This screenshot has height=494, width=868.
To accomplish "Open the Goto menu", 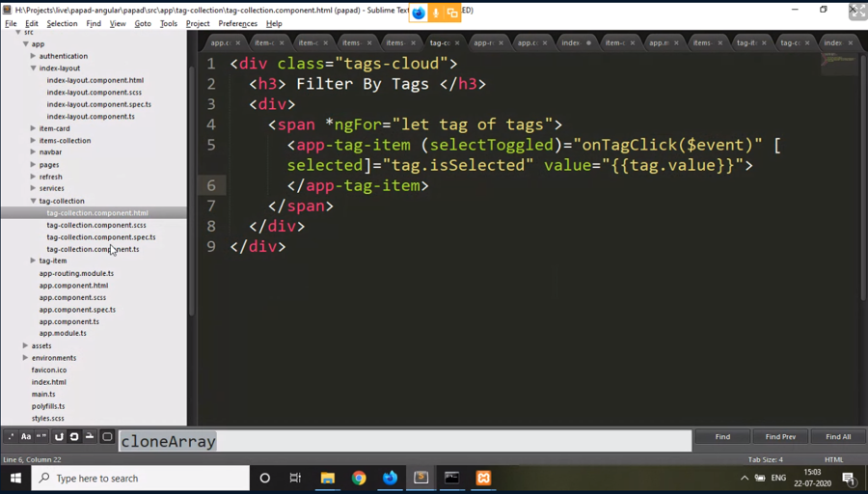I will point(143,23).
